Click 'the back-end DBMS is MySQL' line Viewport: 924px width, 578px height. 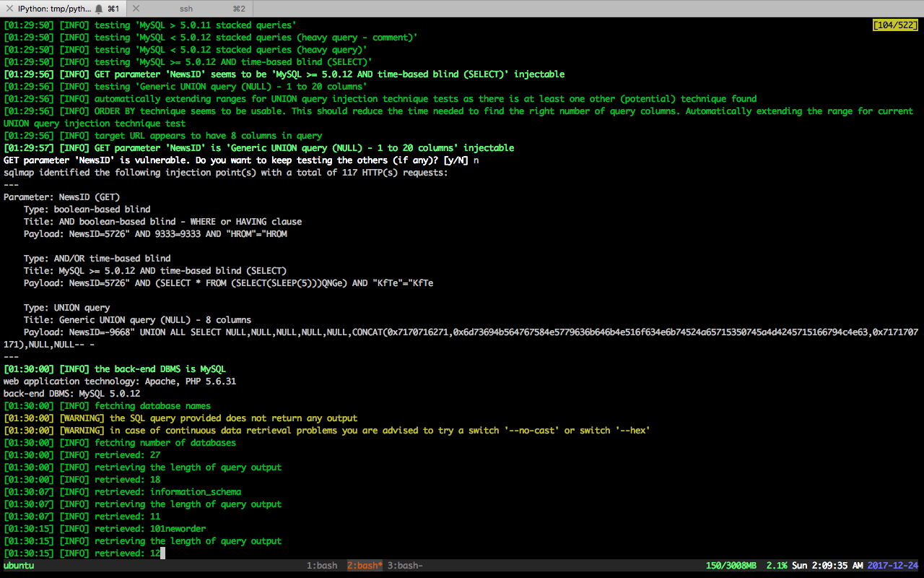[x=114, y=369]
